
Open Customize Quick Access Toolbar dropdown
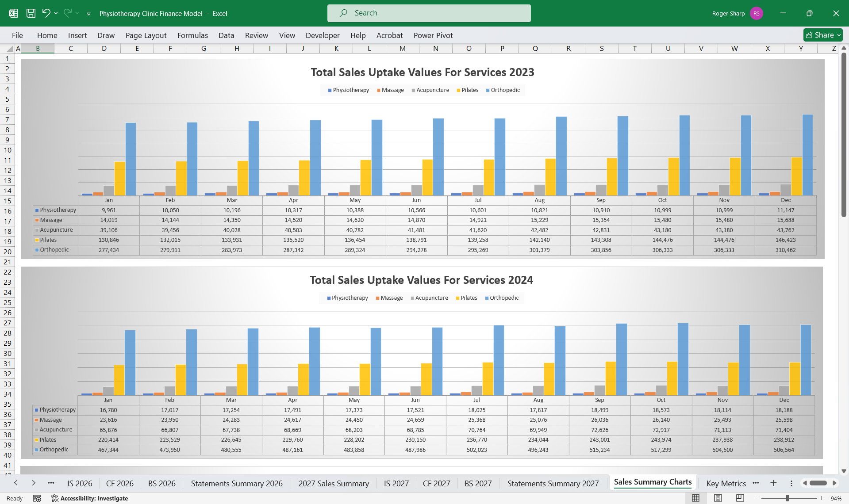pos(88,14)
